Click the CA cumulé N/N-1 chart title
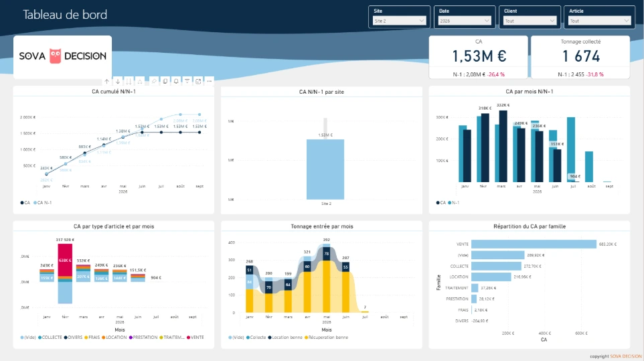 pos(114,92)
